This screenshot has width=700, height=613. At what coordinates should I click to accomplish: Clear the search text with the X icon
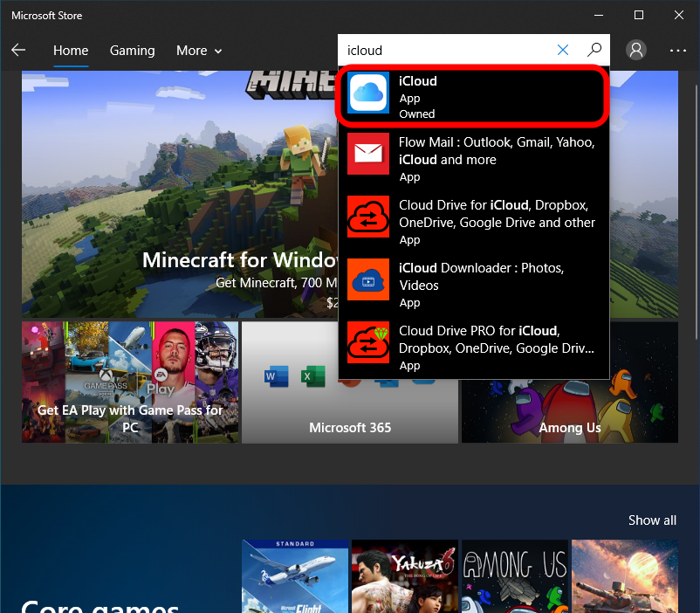tap(563, 50)
